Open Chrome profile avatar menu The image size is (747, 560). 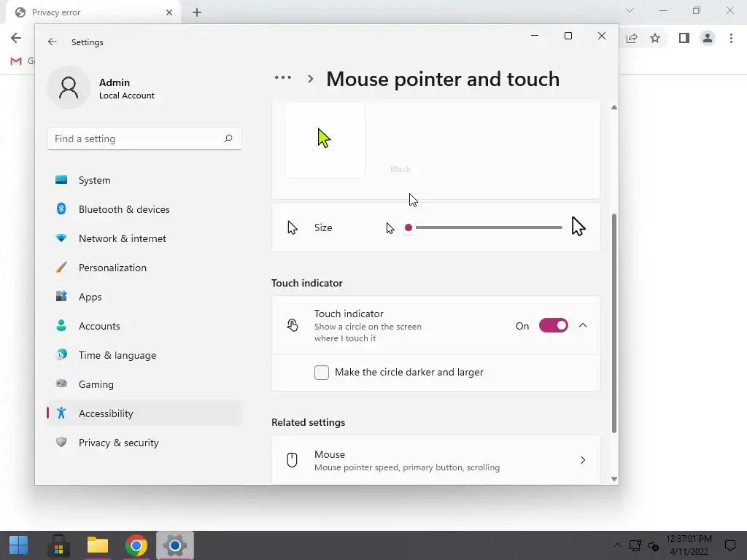[708, 38]
